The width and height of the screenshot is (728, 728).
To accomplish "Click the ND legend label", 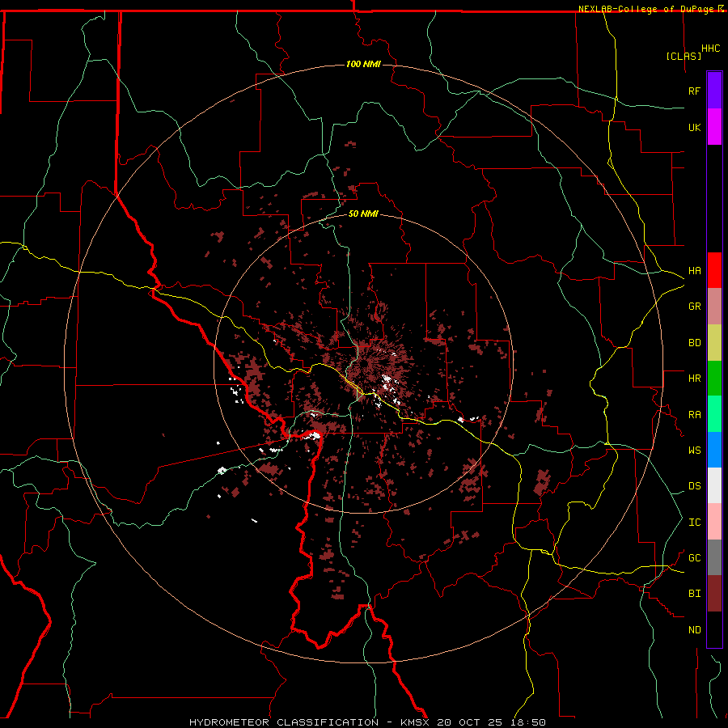I will click(694, 630).
